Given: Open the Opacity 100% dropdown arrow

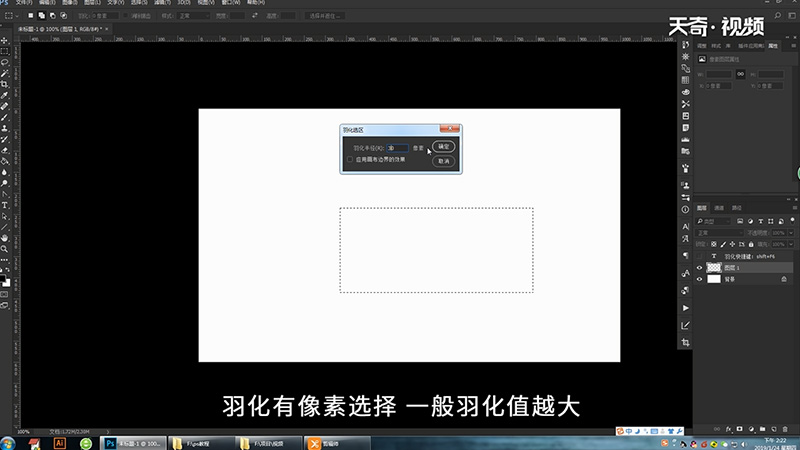Looking at the screenshot, I should [791, 233].
